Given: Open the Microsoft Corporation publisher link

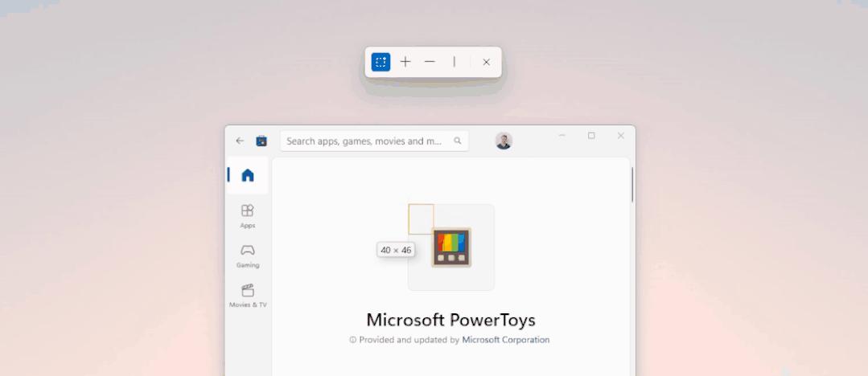Looking at the screenshot, I should 505,340.
